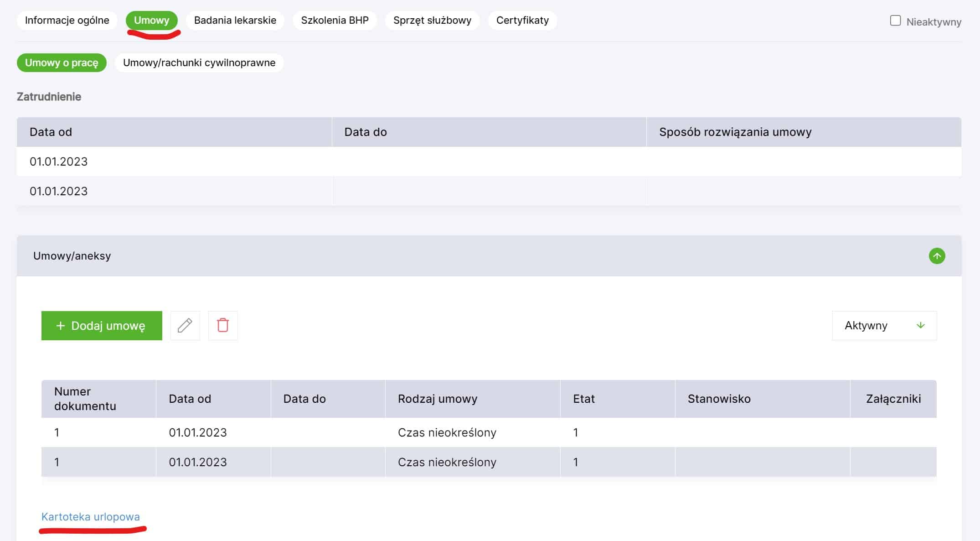Image resolution: width=980 pixels, height=541 pixels.
Task: Click the Dodaj umowę button
Action: point(102,326)
